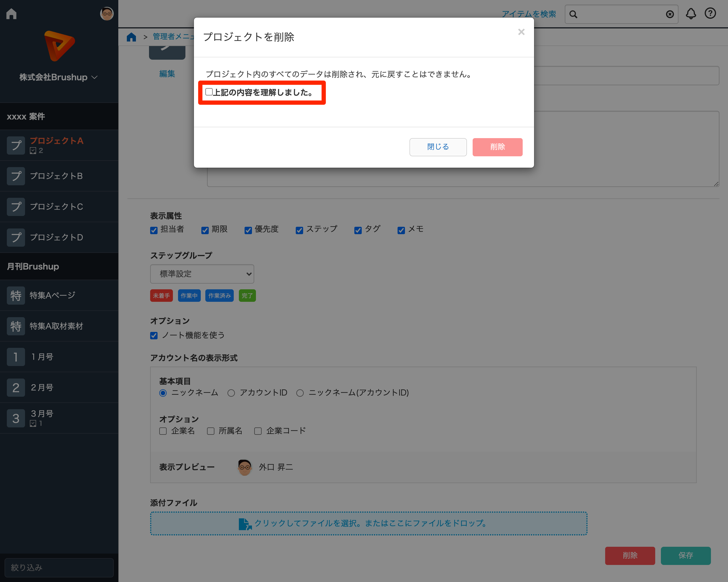The width and height of the screenshot is (728, 582).
Task: Click the プロジェクトD project icon tile
Action: [16, 238]
